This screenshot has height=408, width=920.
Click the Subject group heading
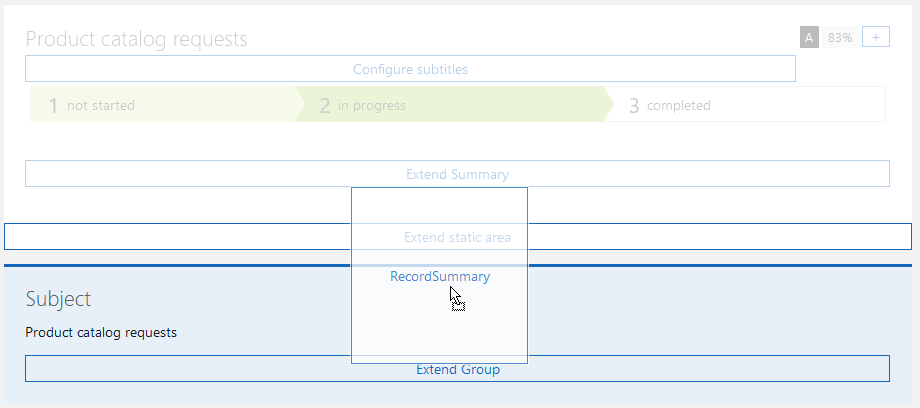point(58,298)
